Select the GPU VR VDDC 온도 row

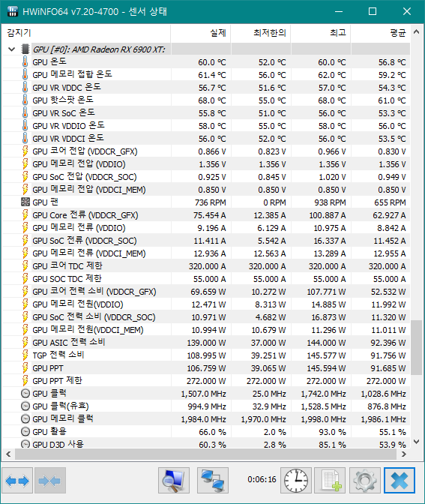click(x=206, y=88)
